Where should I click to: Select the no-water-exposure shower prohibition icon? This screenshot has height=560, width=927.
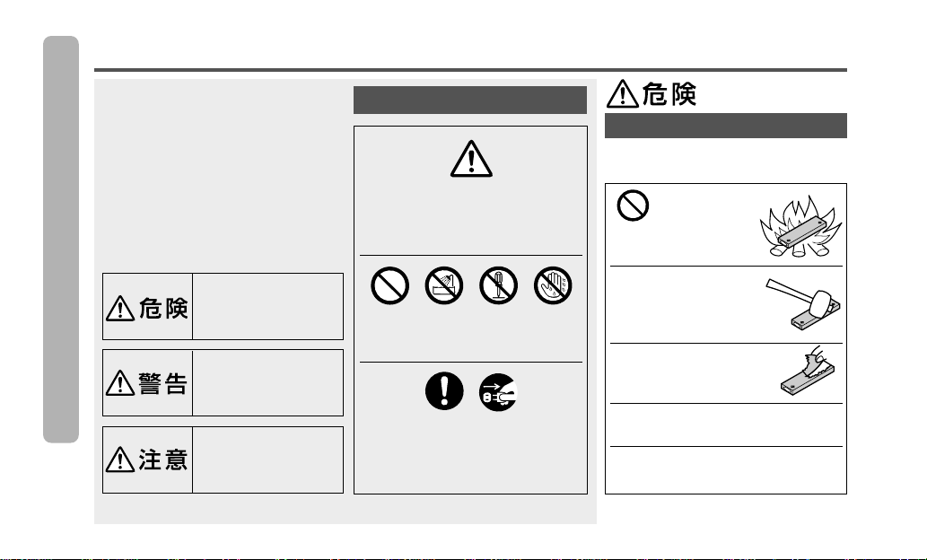click(444, 285)
